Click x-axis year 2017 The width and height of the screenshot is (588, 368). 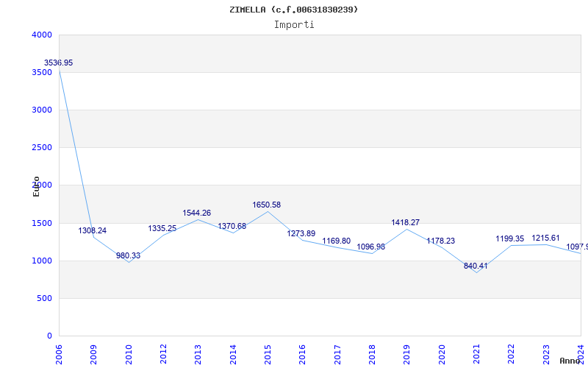[337, 355]
